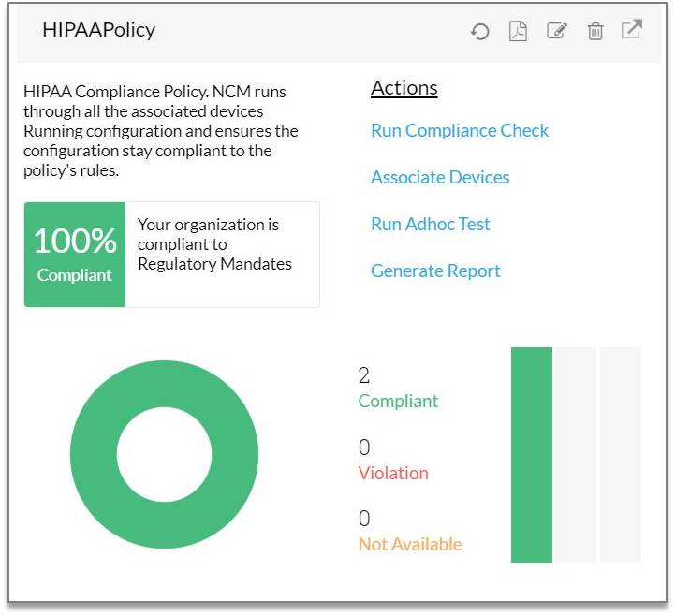Viewport: 675px width, 616px height.
Task: Click 'Your organization is compliant' message
Action: 214,244
